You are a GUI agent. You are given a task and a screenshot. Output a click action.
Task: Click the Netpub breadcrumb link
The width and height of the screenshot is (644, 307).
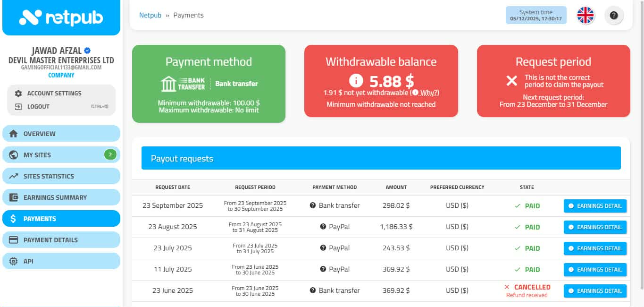point(150,15)
